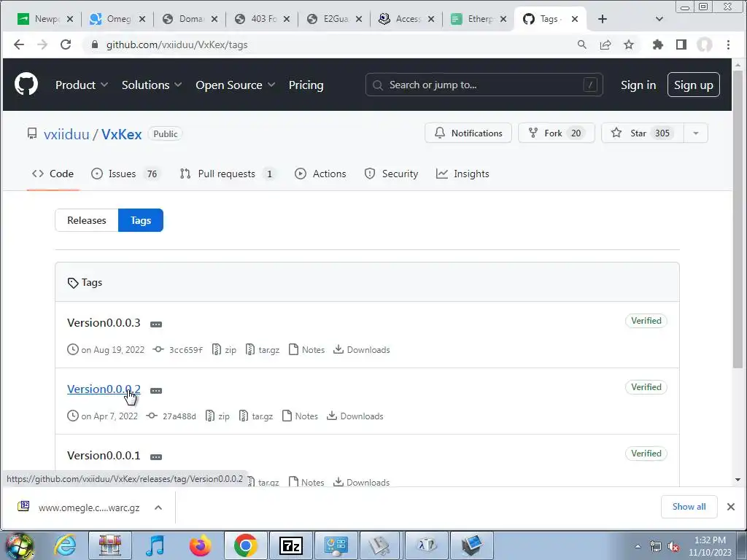This screenshot has height=560, width=747.
Task: Expand the Star lists dropdown arrow
Action: 695,133
